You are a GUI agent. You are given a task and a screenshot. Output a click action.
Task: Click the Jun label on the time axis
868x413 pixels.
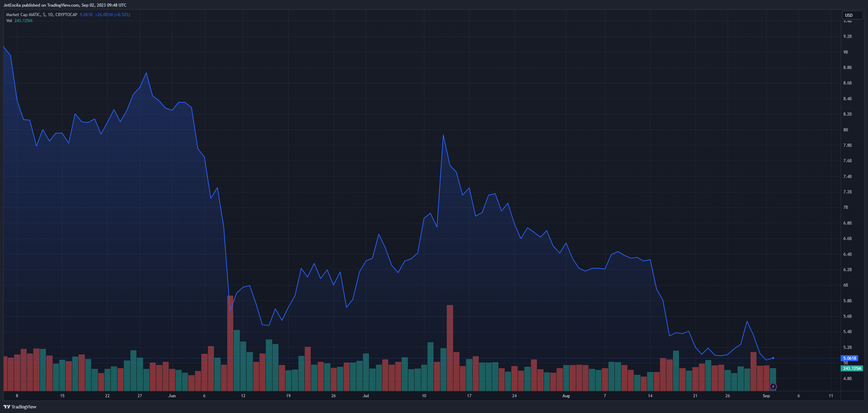tap(172, 396)
